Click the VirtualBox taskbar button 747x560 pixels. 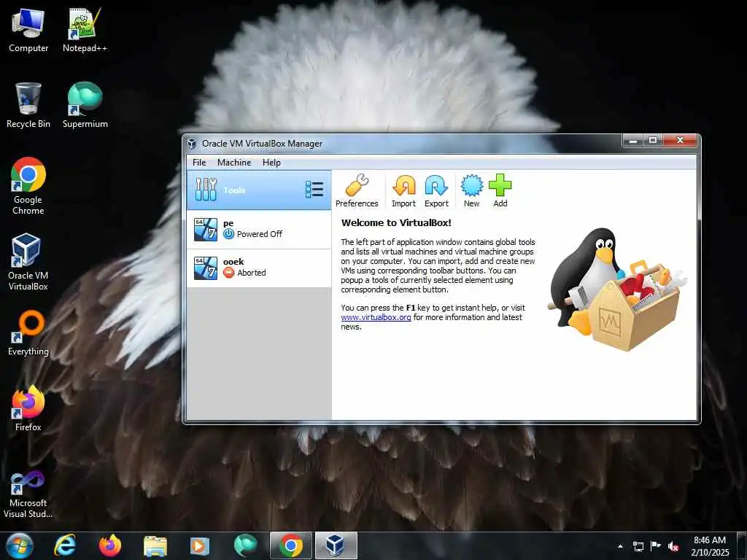(336, 545)
